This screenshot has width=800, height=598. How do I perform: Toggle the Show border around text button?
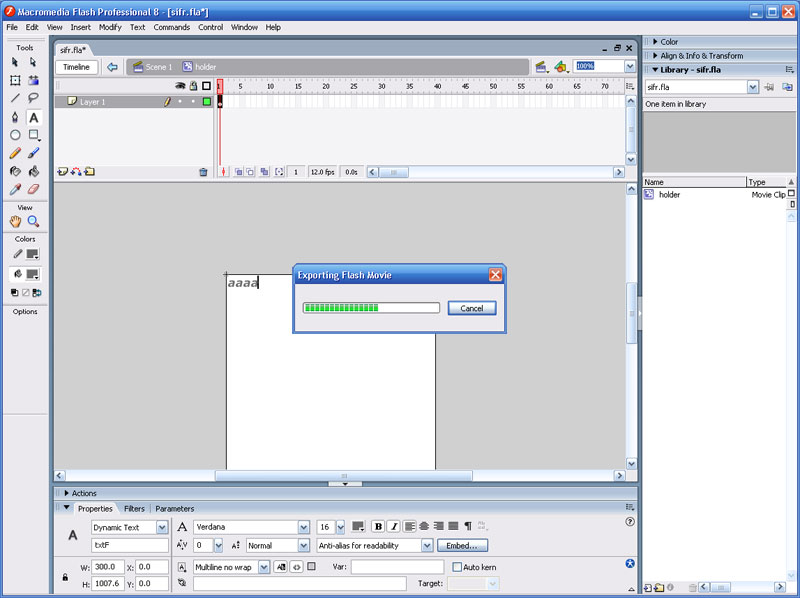312,566
